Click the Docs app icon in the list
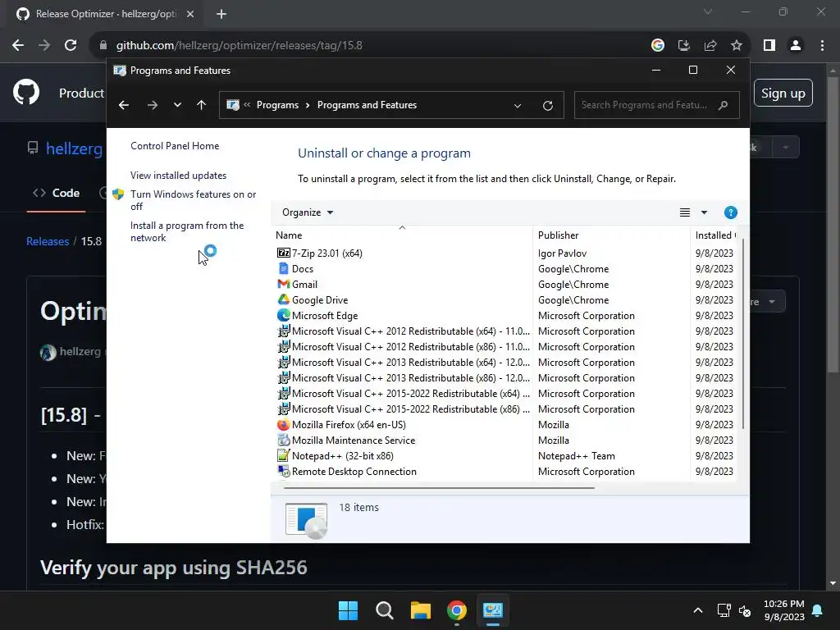 283,268
